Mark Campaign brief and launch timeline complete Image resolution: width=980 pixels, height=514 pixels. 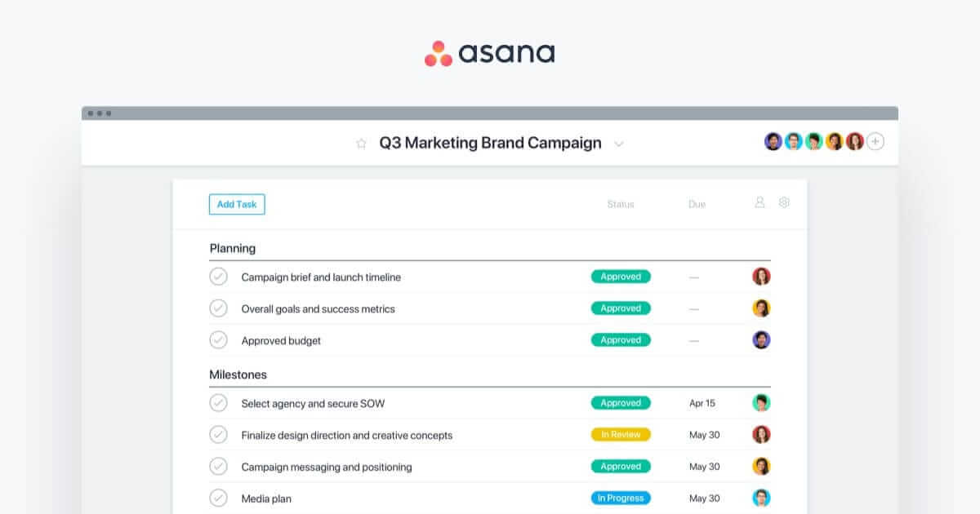click(218, 277)
